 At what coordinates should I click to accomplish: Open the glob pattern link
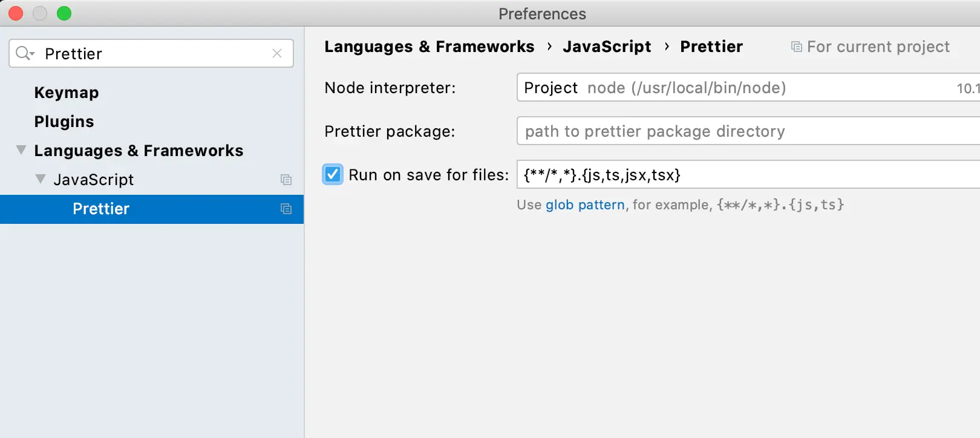584,205
